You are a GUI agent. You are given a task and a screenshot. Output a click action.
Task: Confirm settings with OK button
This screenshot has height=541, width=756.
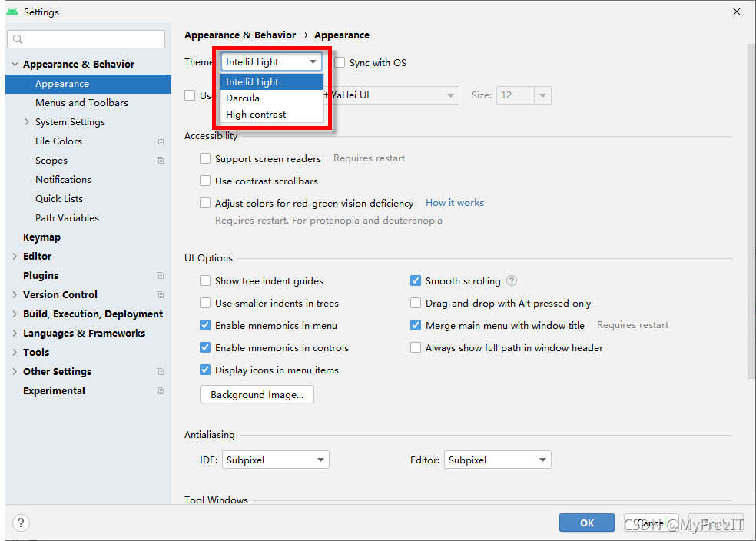click(587, 523)
